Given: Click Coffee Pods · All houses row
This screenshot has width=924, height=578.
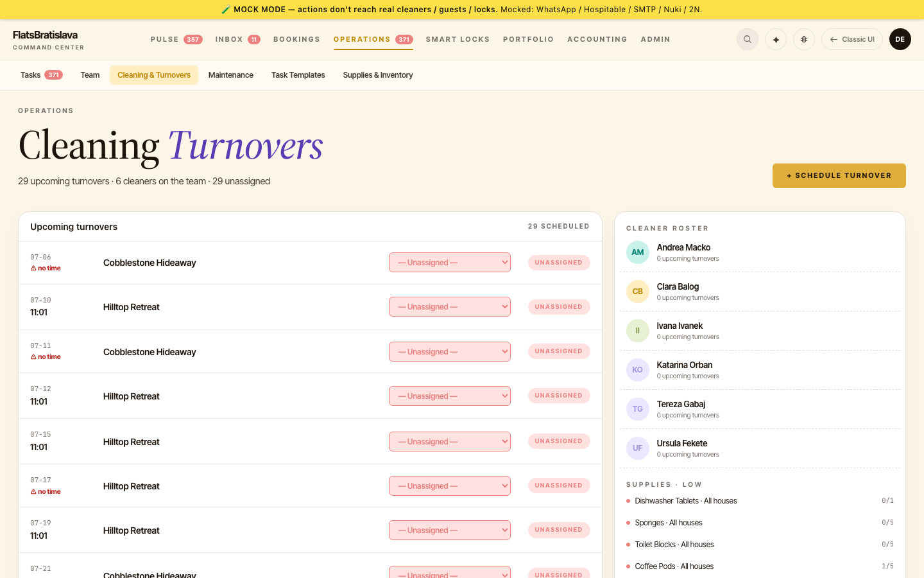Looking at the screenshot, I should [760, 566].
